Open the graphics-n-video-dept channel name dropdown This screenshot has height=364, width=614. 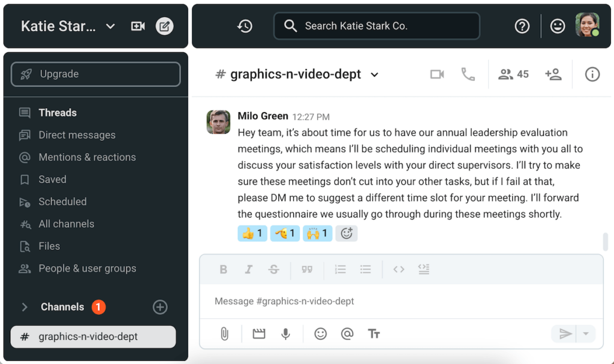[375, 75]
